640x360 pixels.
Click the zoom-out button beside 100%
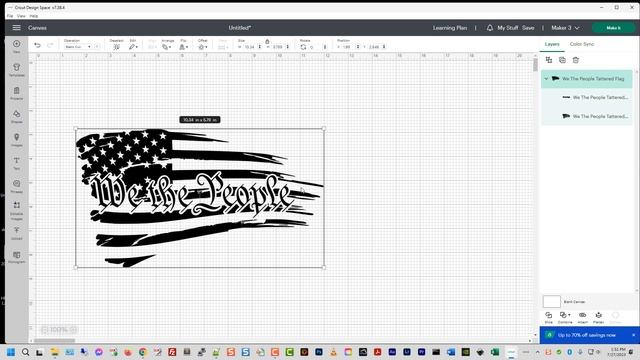click(x=45, y=329)
